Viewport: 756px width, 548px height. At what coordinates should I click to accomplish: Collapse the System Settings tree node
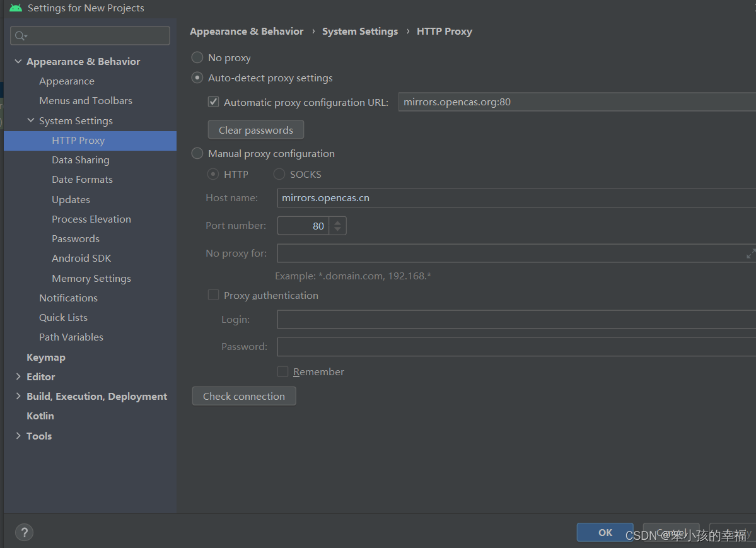click(x=31, y=120)
